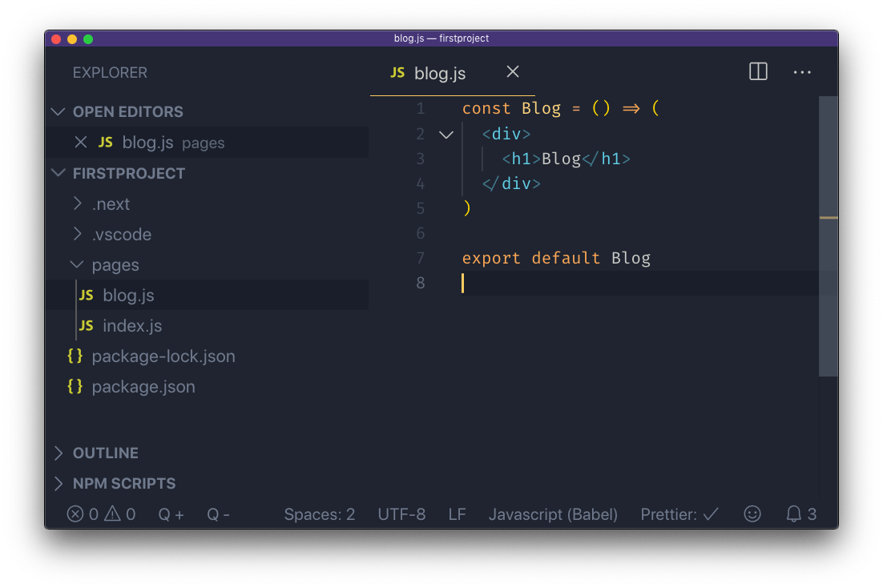Select Javascript (Babel) language mode

pos(552,513)
